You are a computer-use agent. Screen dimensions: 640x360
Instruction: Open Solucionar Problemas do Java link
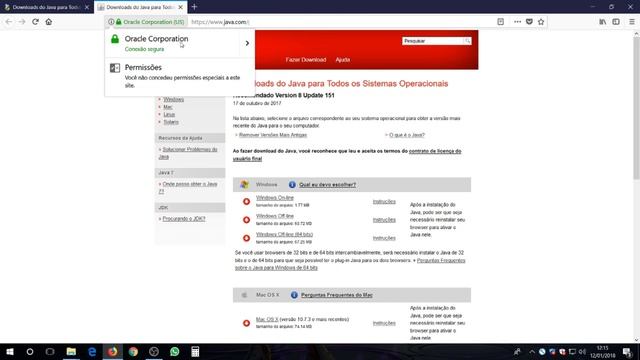[188, 153]
